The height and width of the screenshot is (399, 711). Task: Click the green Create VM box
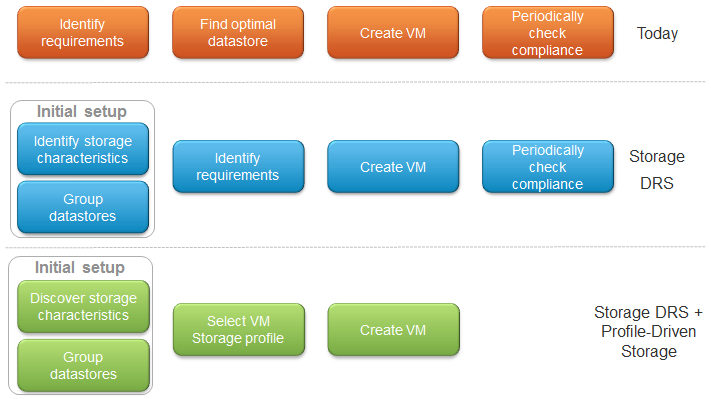click(394, 330)
